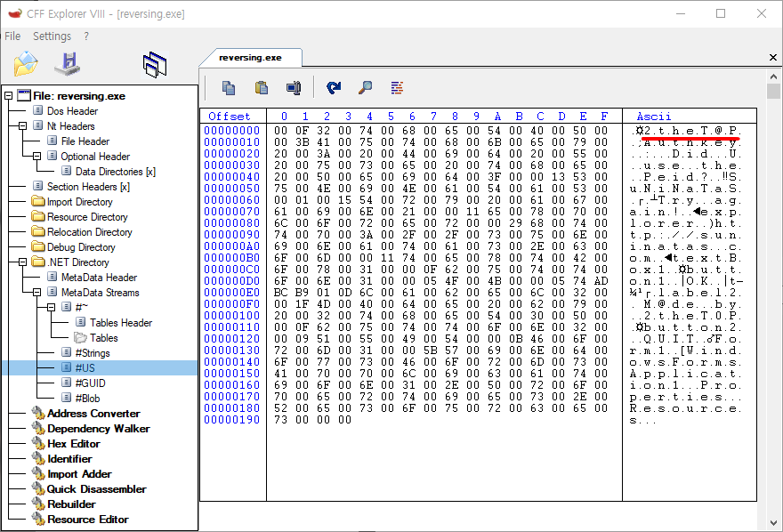783x532 pixels.
Task: Click offset row 000000D0
Action: (x=232, y=281)
